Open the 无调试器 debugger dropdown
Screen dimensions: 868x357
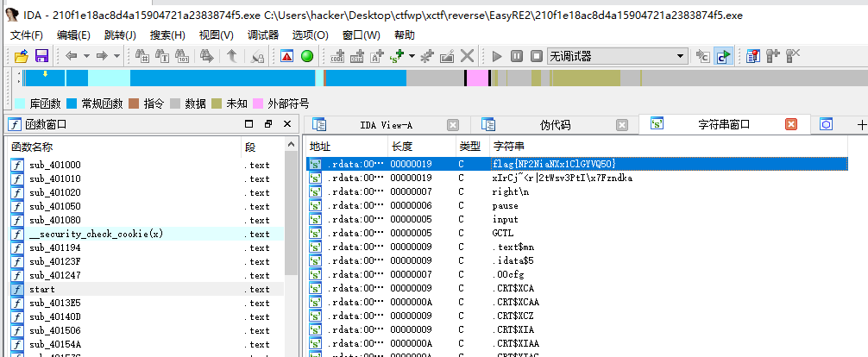[x=617, y=56]
